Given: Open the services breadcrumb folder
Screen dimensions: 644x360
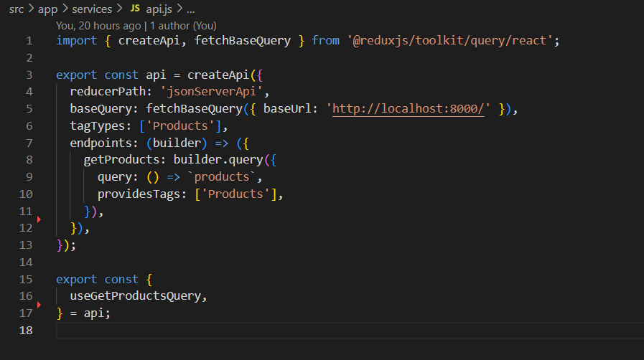Looking at the screenshot, I should tap(92, 9).
